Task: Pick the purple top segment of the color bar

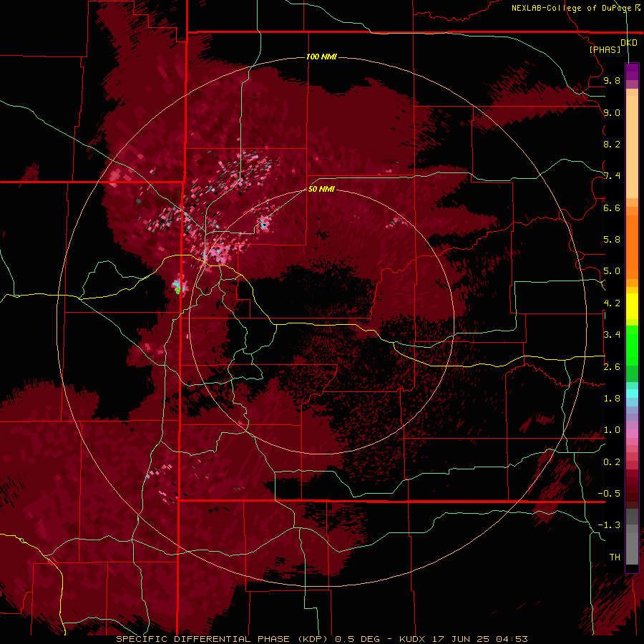Action: tap(632, 72)
